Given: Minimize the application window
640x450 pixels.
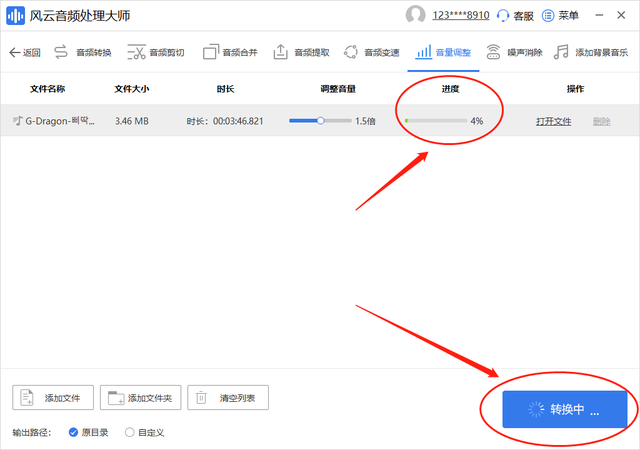Looking at the screenshot, I should (x=599, y=16).
